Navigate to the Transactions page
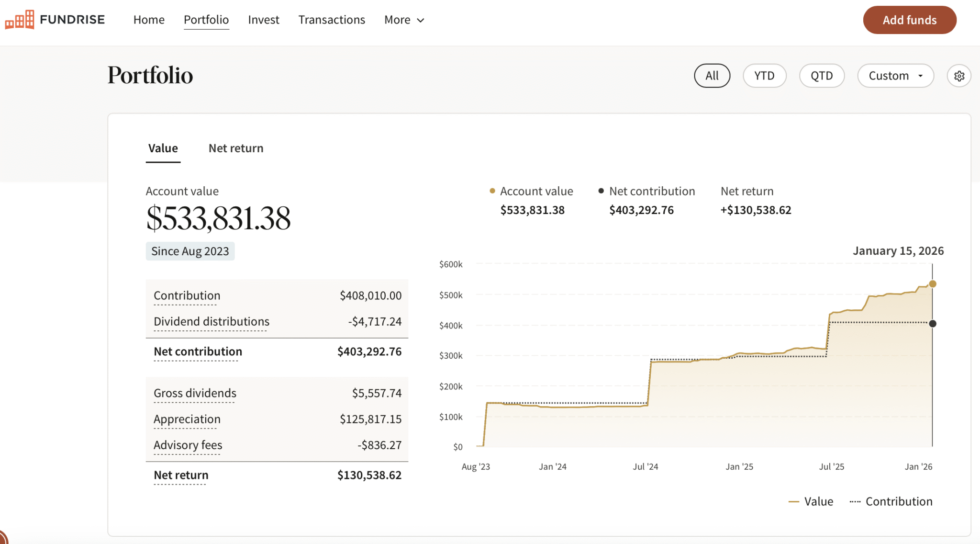This screenshot has width=980, height=544. [x=332, y=20]
